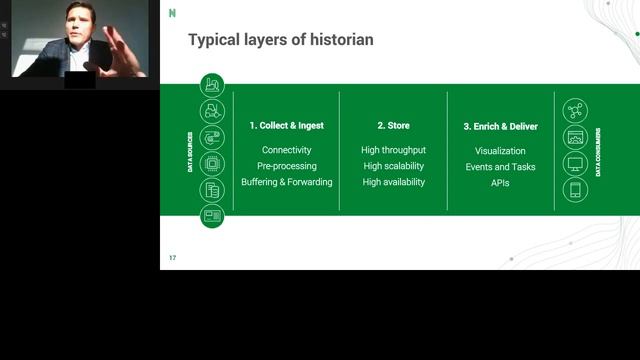
Task: Select the control panel data source icon
Action: (212, 216)
